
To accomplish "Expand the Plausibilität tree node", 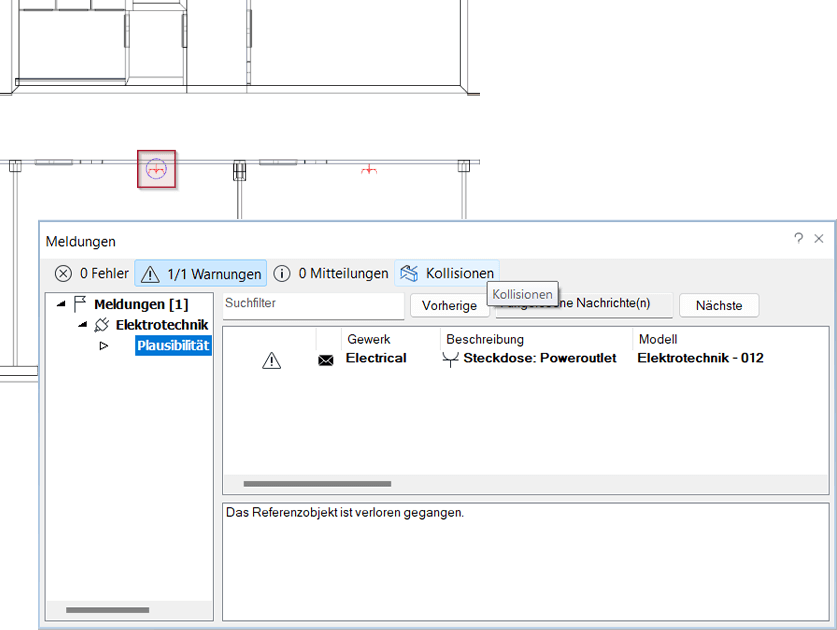I will 103,346.
